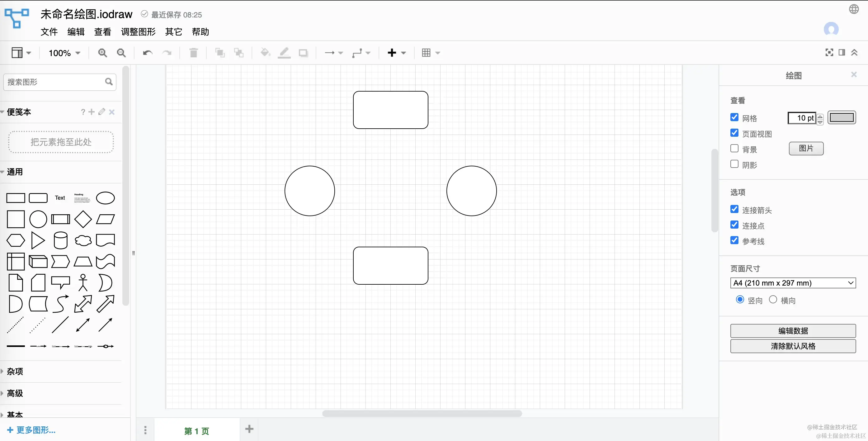Click the fullscreen icon in toolbar

click(829, 53)
